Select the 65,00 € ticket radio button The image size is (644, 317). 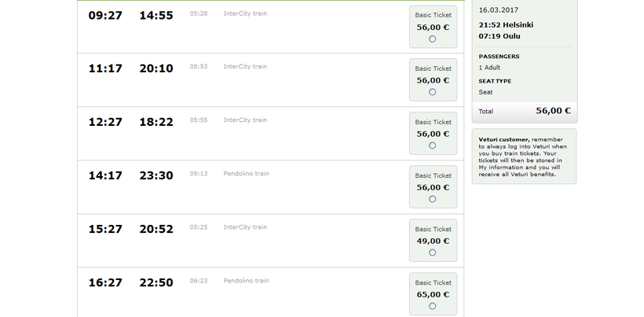(433, 306)
